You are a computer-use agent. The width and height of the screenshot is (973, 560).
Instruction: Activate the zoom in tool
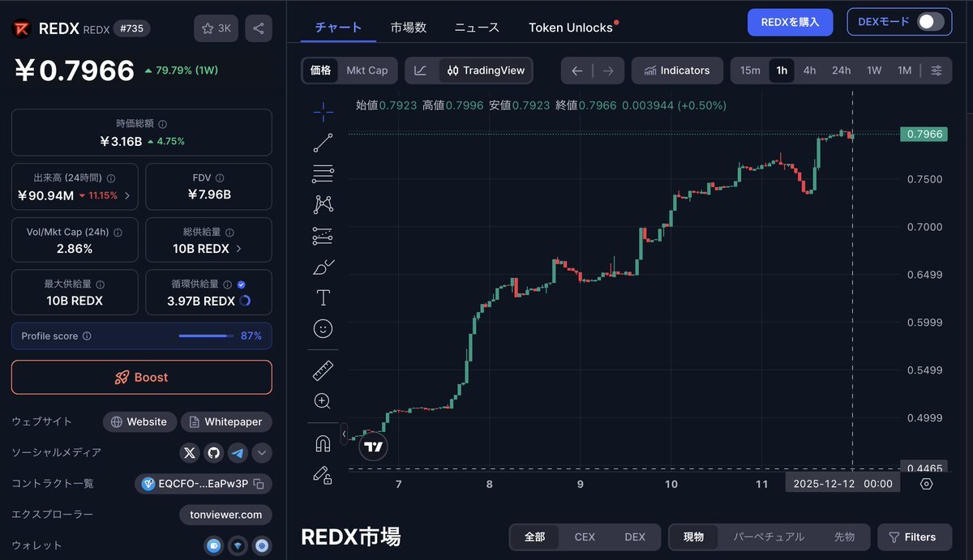(323, 401)
